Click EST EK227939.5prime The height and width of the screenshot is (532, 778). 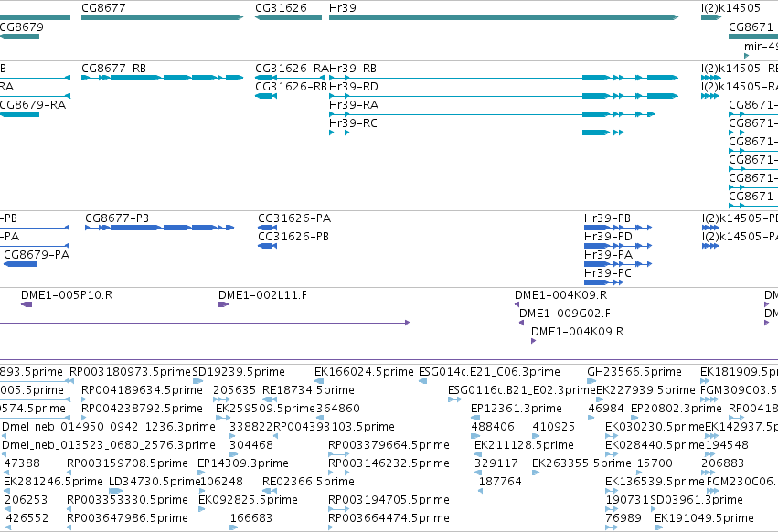tap(646, 390)
